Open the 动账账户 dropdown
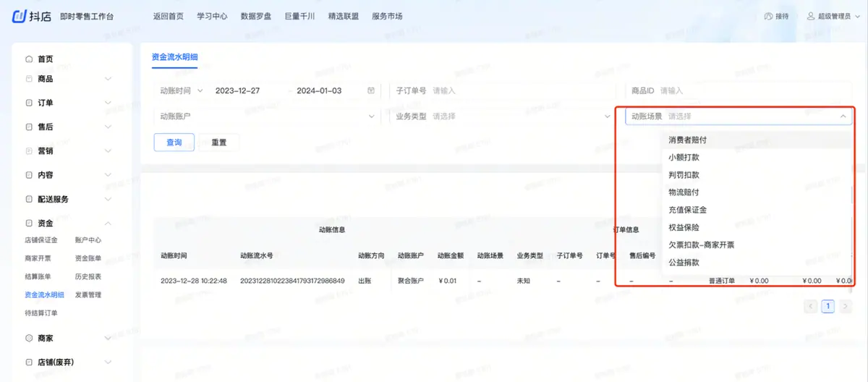Image resolution: width=868 pixels, height=382 pixels. (267, 116)
